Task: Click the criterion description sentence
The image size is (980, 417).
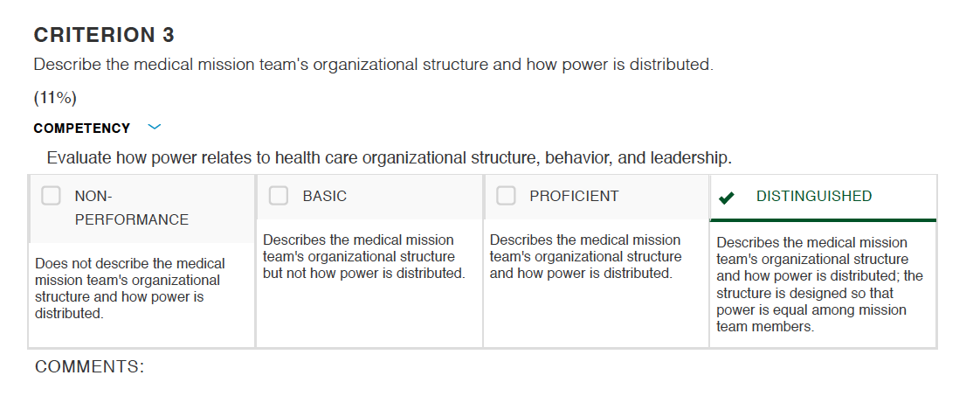Action: (373, 65)
